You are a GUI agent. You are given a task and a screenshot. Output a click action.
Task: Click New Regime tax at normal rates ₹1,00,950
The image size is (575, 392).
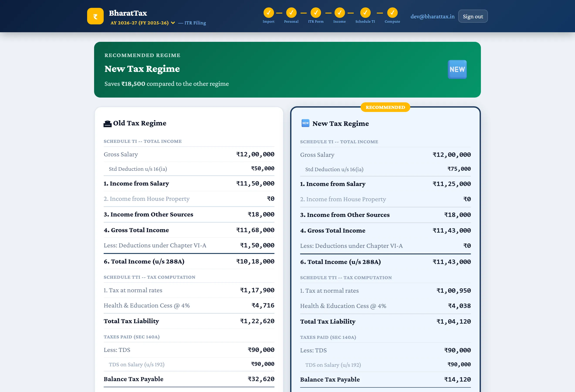[x=453, y=291]
